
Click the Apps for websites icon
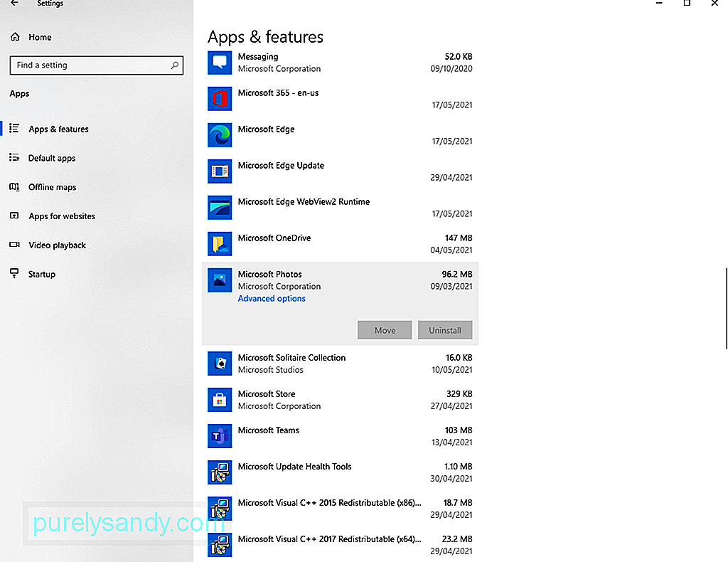coord(14,216)
